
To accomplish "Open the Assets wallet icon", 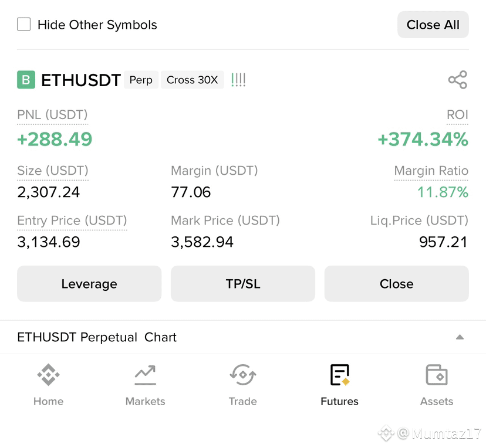I will pyautogui.click(x=437, y=375).
